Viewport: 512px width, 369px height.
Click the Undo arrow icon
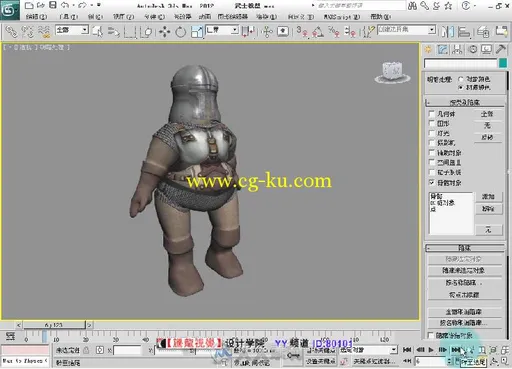click(x=65, y=5)
